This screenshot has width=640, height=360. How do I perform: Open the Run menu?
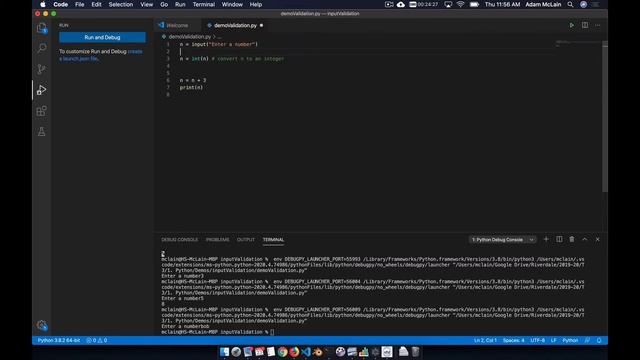(180, 4)
